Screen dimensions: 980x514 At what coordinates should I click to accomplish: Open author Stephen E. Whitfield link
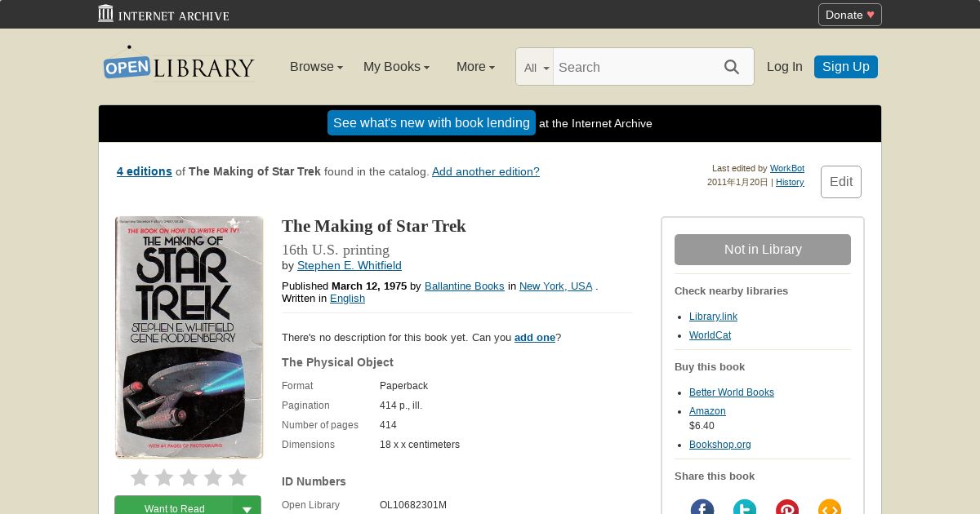350,265
